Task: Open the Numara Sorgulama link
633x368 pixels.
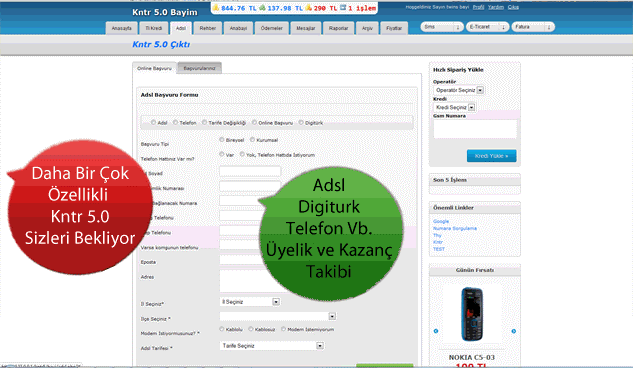Action: click(455, 228)
